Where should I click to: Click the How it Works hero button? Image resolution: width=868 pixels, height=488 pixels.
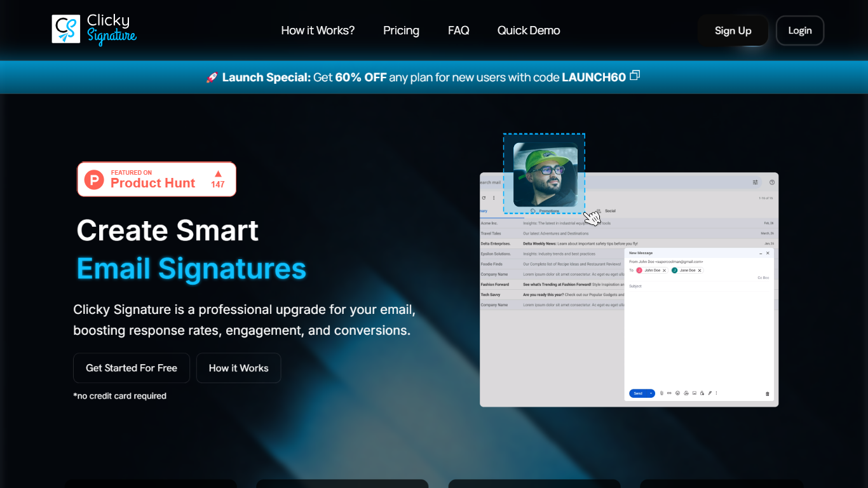[x=238, y=368]
